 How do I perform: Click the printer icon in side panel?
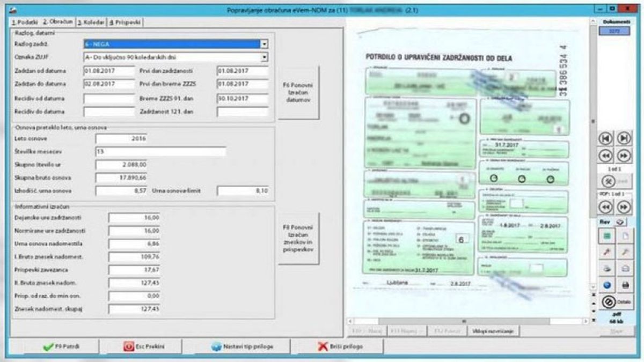click(x=625, y=285)
